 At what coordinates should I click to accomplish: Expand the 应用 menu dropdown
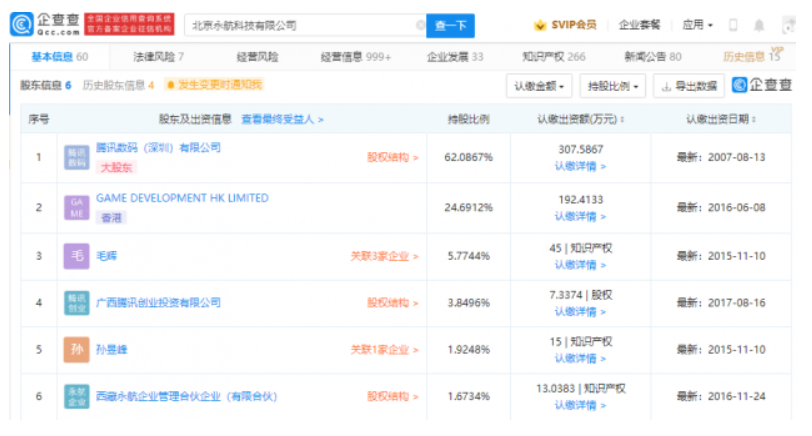pos(698,25)
